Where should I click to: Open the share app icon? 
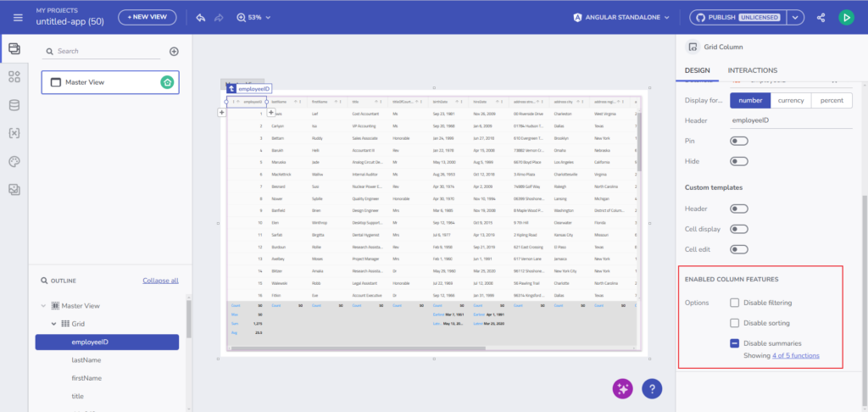pos(821,17)
